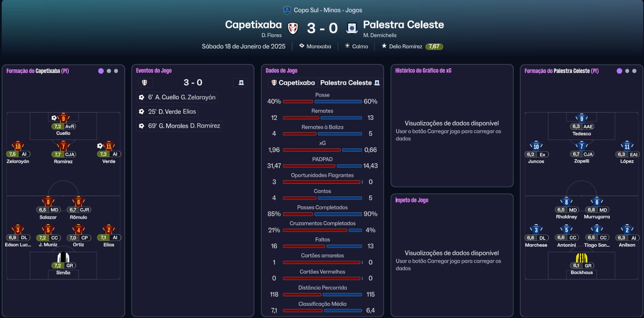Open the Ímpeto de Jogo panel selector

click(x=411, y=200)
